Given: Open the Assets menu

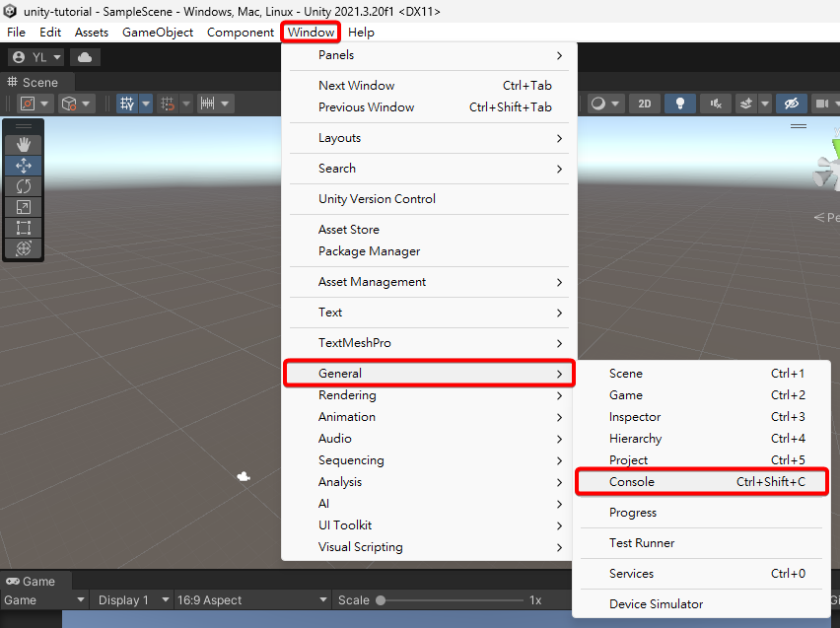Looking at the screenshot, I should pyautogui.click(x=92, y=33).
